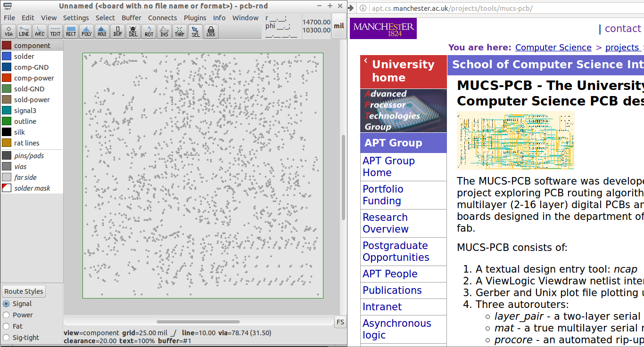This screenshot has width=644, height=347.
Task: Toggle visibility of the comp-GND layer
Action: click(7, 67)
